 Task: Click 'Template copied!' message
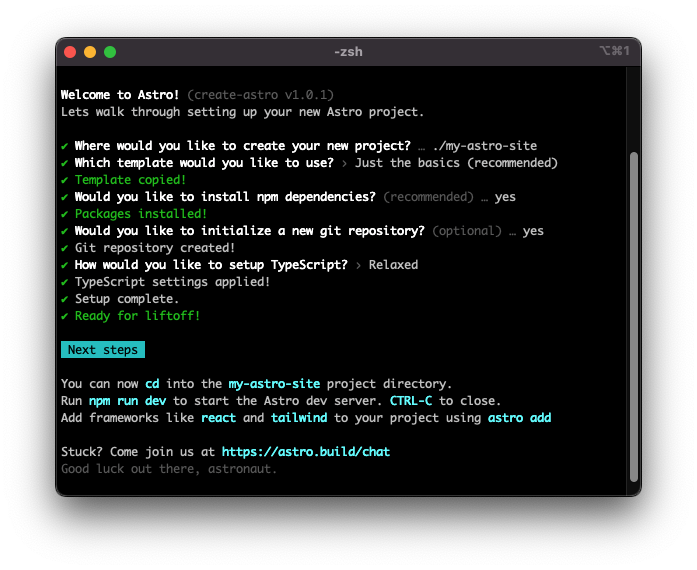coord(130,180)
